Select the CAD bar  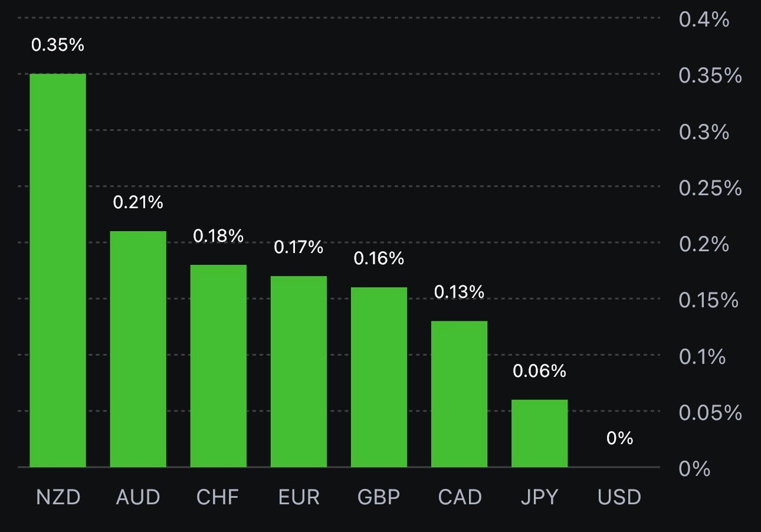459,394
